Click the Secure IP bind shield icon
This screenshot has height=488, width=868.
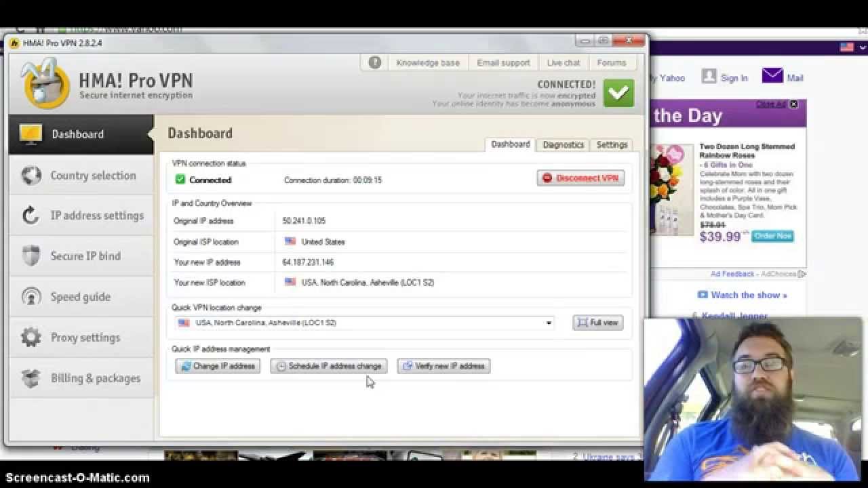(31, 256)
